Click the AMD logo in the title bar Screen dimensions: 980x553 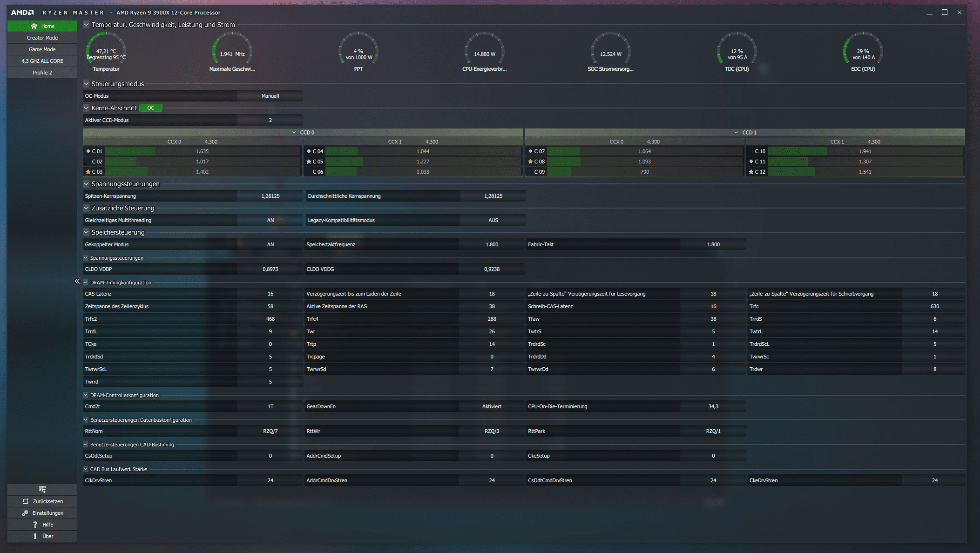pos(22,13)
